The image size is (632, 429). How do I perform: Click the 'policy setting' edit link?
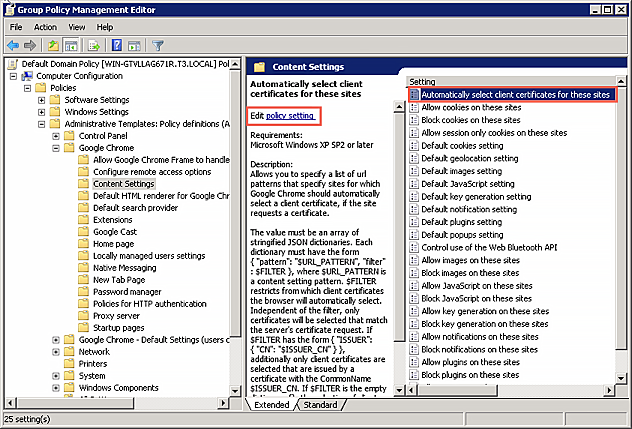pyautogui.click(x=290, y=116)
